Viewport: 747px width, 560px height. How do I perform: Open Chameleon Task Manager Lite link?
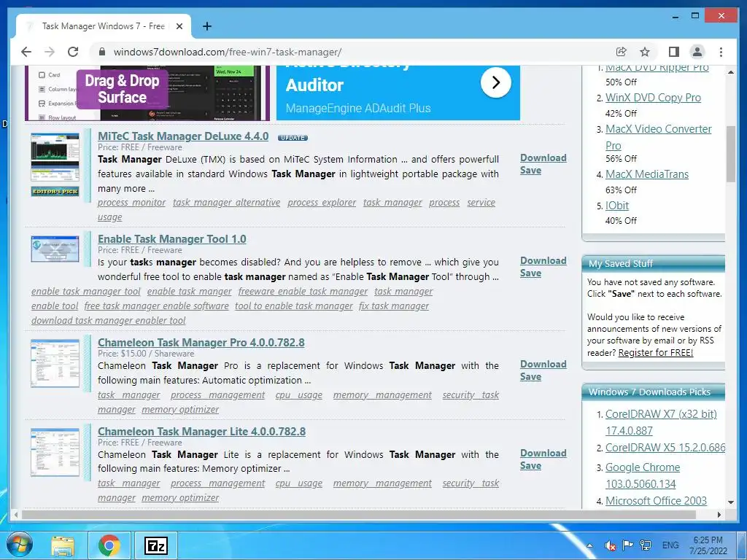[x=201, y=432]
